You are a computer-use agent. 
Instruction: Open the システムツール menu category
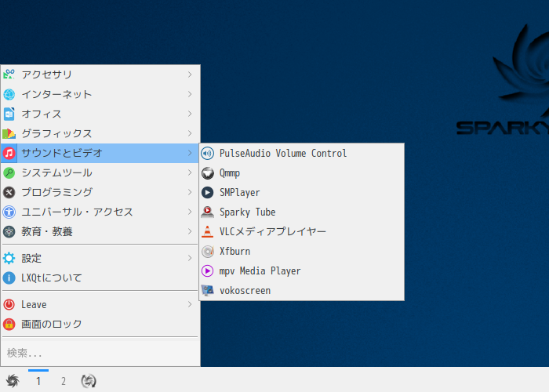[100, 172]
